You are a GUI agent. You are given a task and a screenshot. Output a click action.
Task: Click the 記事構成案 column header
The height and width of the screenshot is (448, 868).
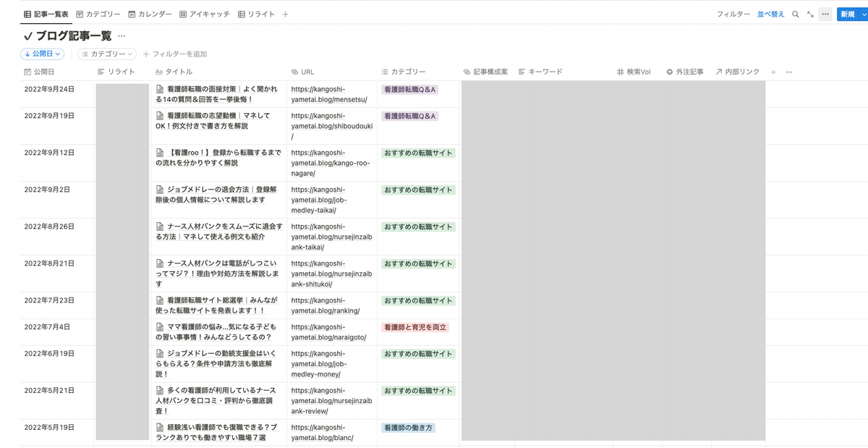coord(485,72)
